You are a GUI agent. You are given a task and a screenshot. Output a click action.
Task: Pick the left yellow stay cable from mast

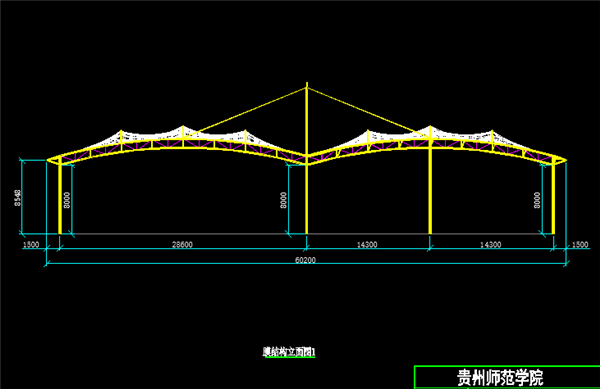point(245,113)
